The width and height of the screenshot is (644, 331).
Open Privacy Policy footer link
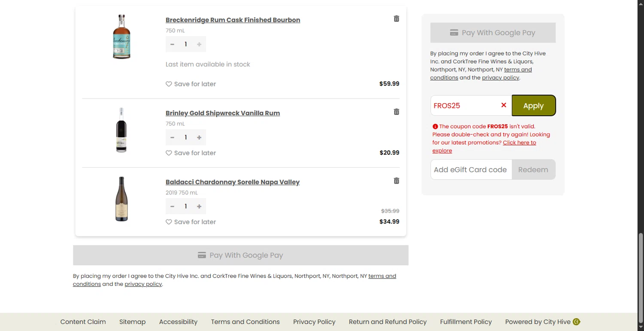[x=314, y=322]
